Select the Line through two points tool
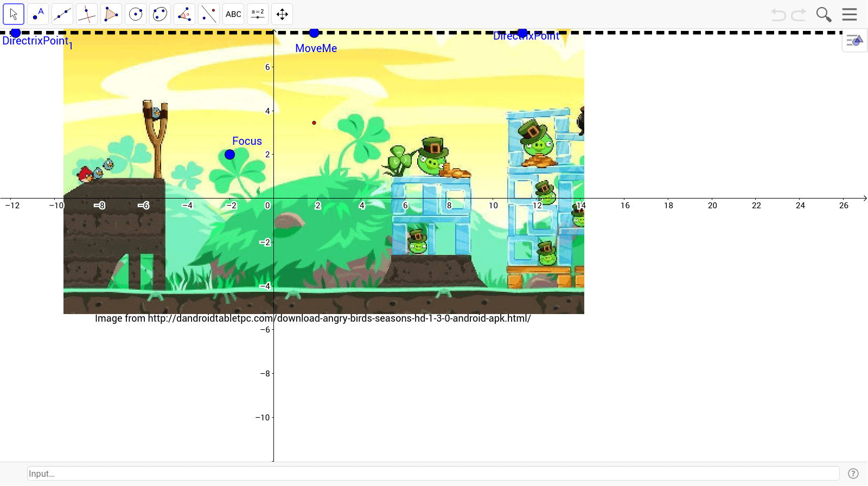 pos(62,14)
